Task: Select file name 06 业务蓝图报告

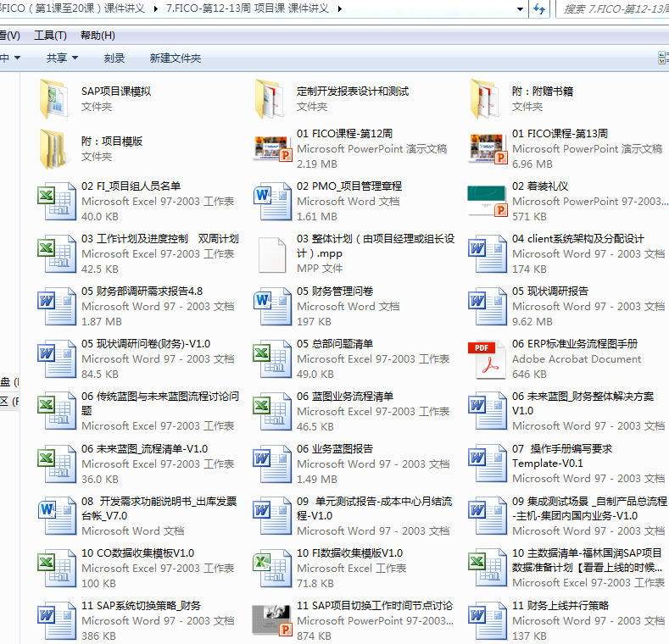Action: 335,448
